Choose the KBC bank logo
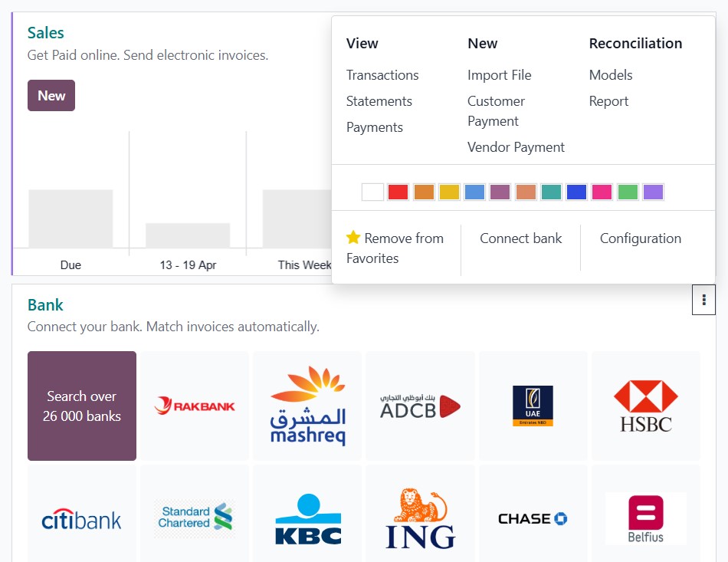The image size is (728, 562). pyautogui.click(x=307, y=519)
